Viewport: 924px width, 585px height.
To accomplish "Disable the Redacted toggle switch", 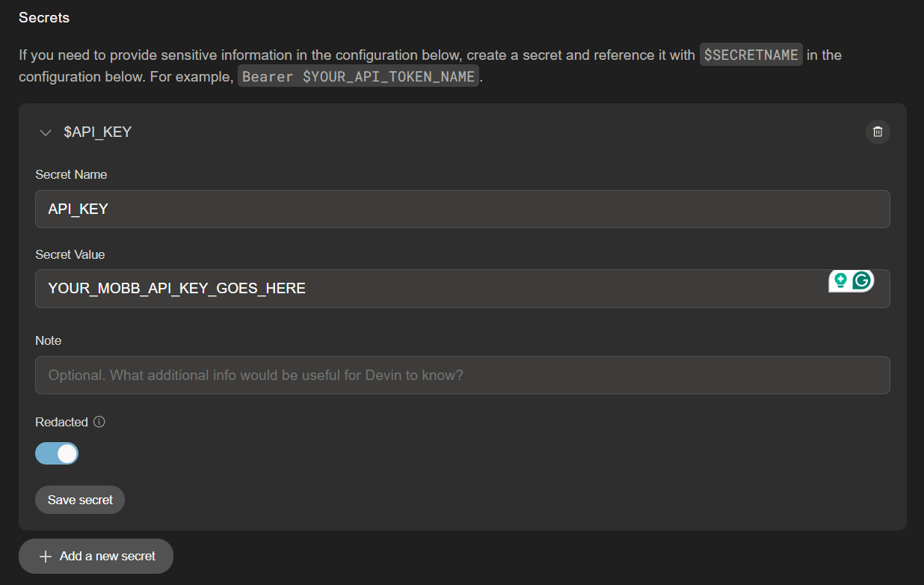I will (x=57, y=453).
